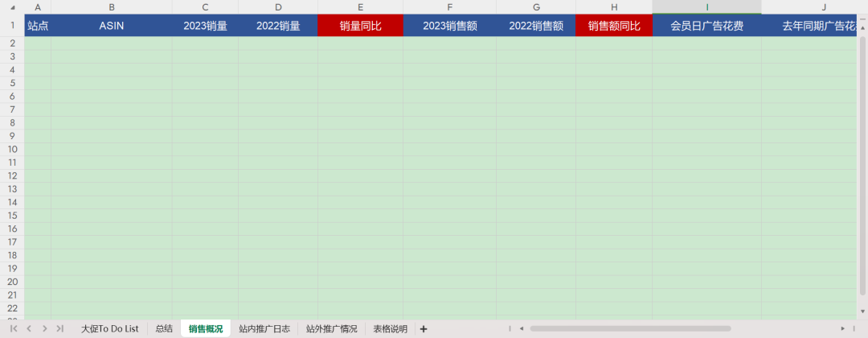This screenshot has width=868, height=338.
Task: Go to the previous sheet tab
Action: pos(29,329)
